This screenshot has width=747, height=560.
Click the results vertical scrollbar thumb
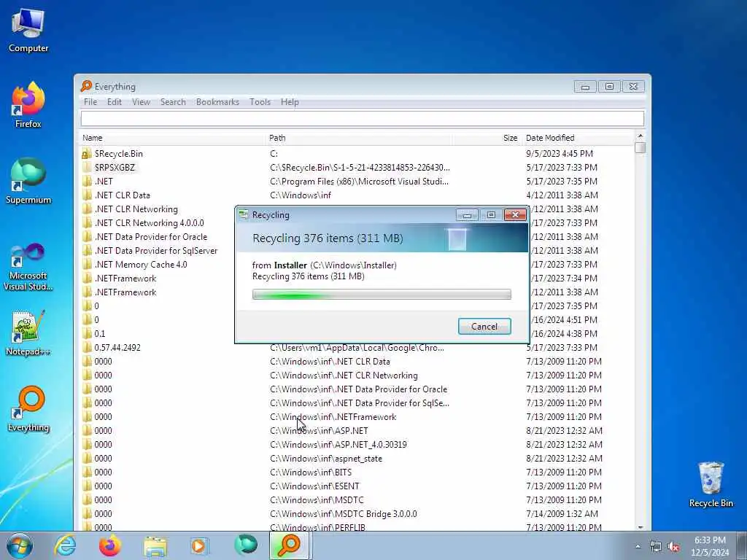640,147
